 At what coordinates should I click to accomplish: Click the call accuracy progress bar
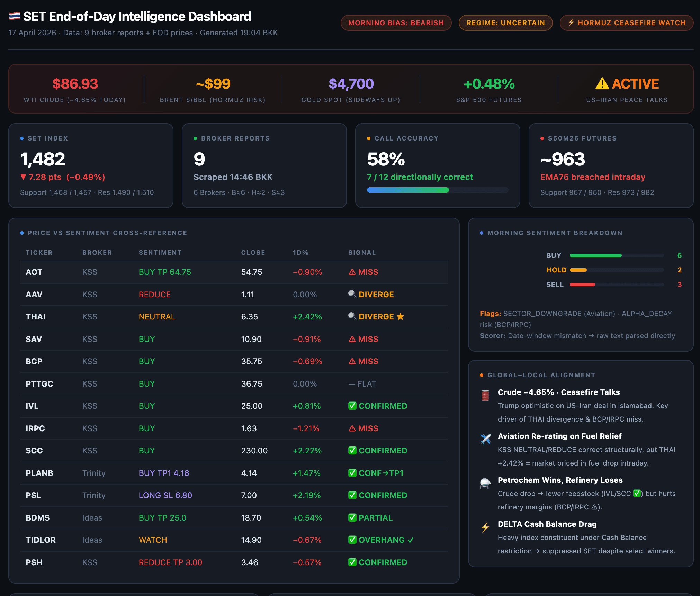tap(438, 190)
